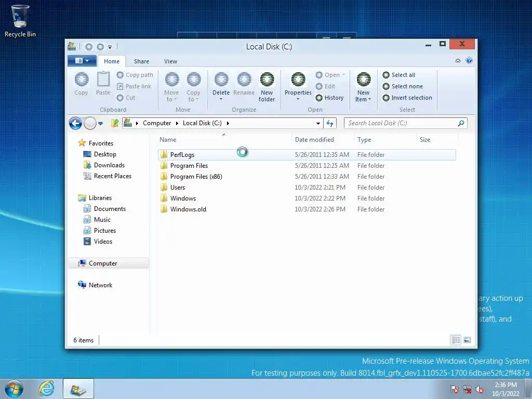Click Cut in Clipboard group

(x=126, y=98)
